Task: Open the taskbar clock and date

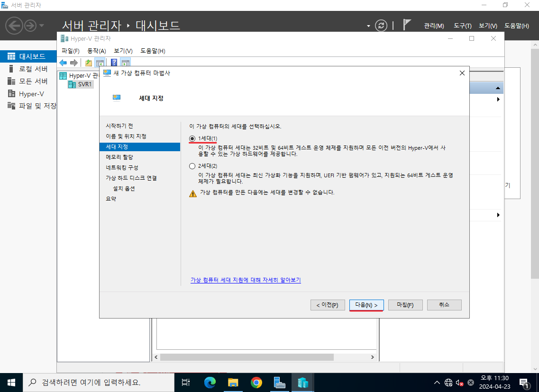Action: [x=494, y=383]
